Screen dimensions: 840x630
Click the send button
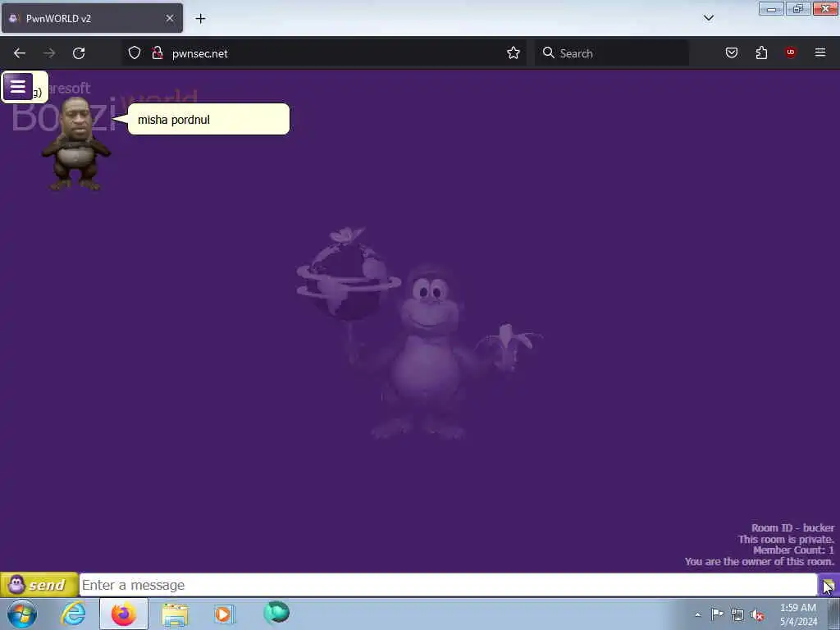pyautogui.click(x=39, y=584)
